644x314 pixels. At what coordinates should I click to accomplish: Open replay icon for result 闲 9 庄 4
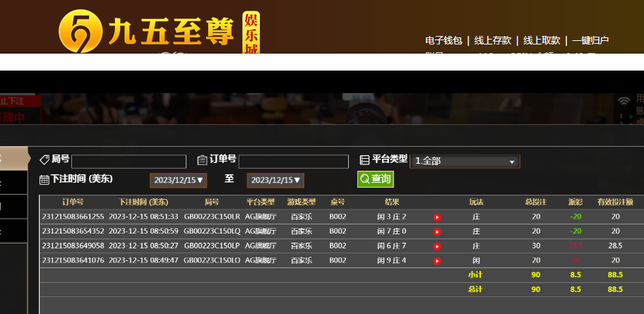pos(437,260)
